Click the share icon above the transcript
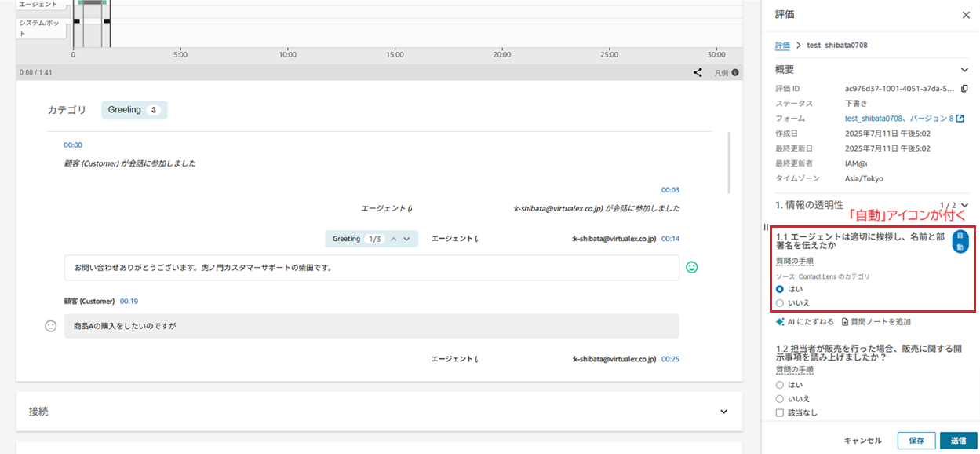Screen dimensions: 980x454 (698, 72)
